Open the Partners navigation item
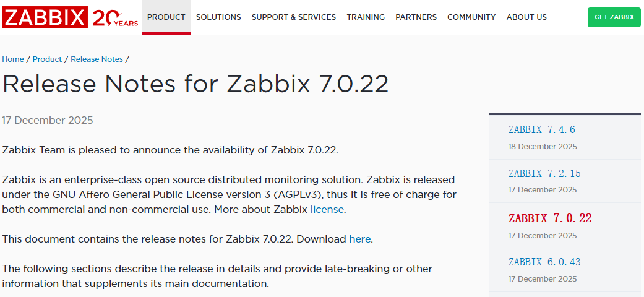Screen dimensions: 644x297 coord(416,17)
